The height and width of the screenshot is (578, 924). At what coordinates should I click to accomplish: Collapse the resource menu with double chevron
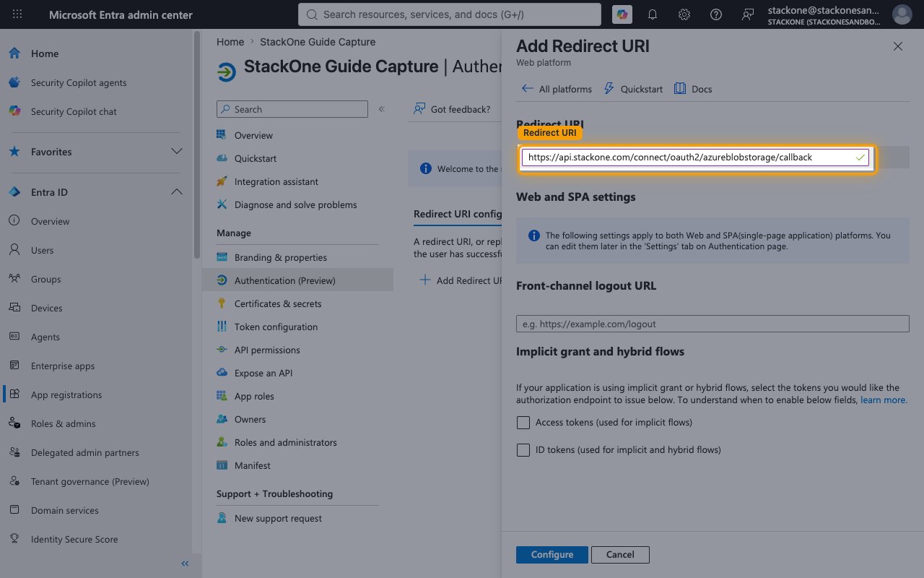pos(382,109)
